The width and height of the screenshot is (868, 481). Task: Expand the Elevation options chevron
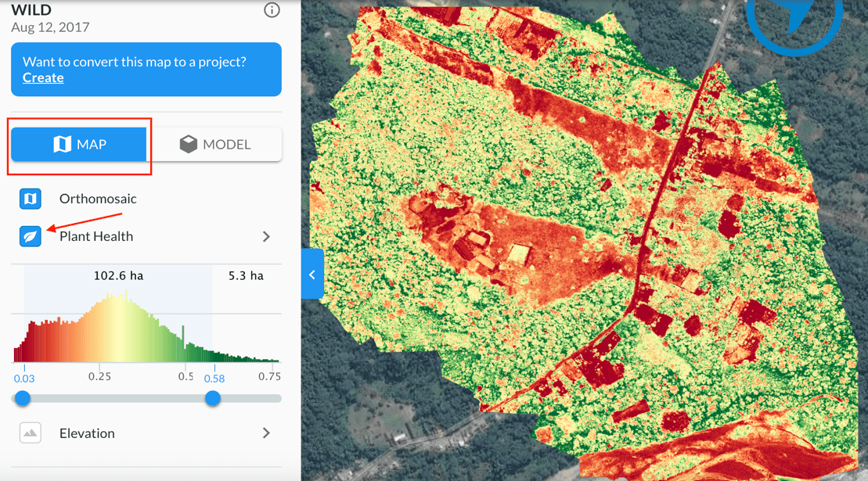(266, 433)
